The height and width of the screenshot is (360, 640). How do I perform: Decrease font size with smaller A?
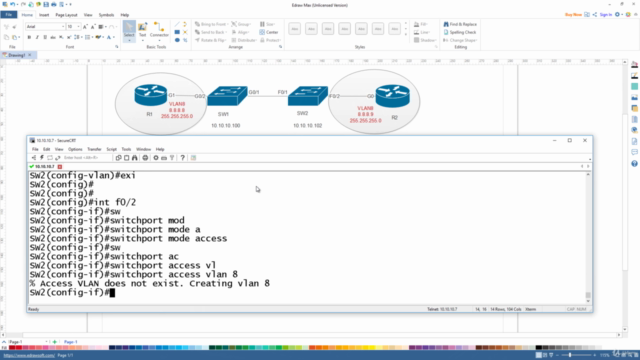(93, 27)
